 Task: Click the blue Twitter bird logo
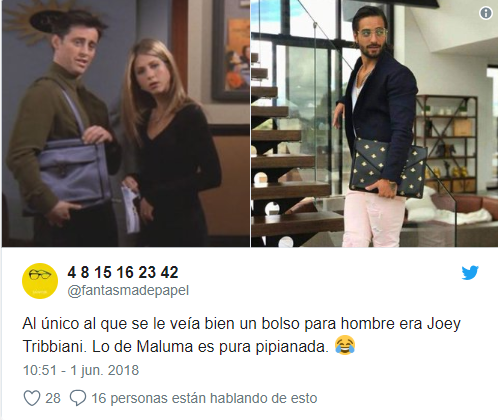pyautogui.click(x=470, y=273)
